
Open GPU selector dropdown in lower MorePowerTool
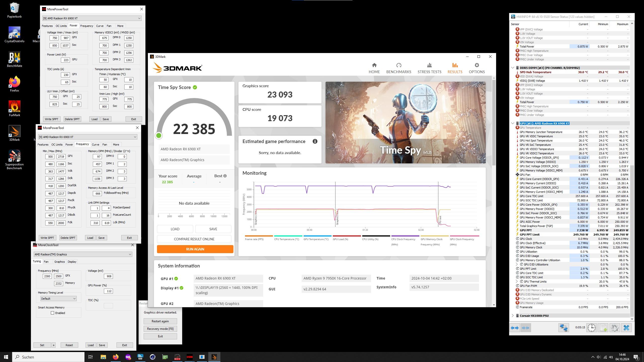tap(88, 137)
